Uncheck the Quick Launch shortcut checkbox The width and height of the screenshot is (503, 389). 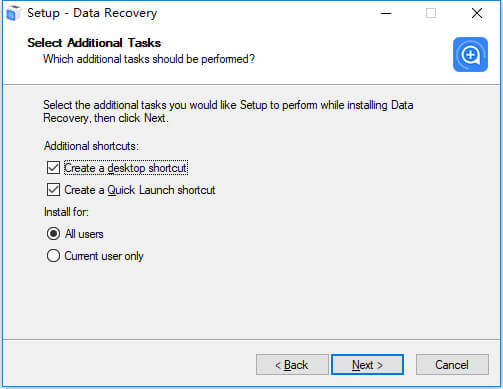(x=53, y=190)
